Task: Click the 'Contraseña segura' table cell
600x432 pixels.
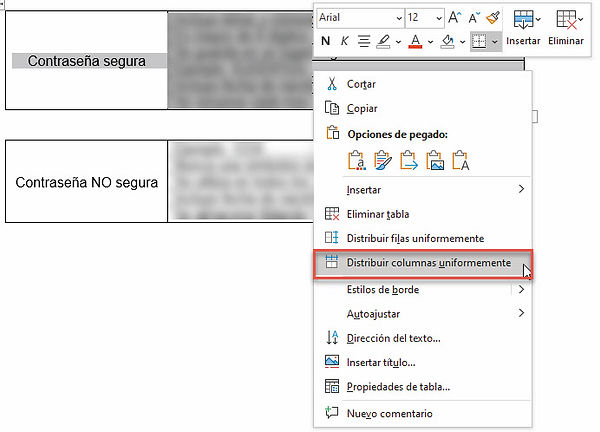Action: point(86,61)
